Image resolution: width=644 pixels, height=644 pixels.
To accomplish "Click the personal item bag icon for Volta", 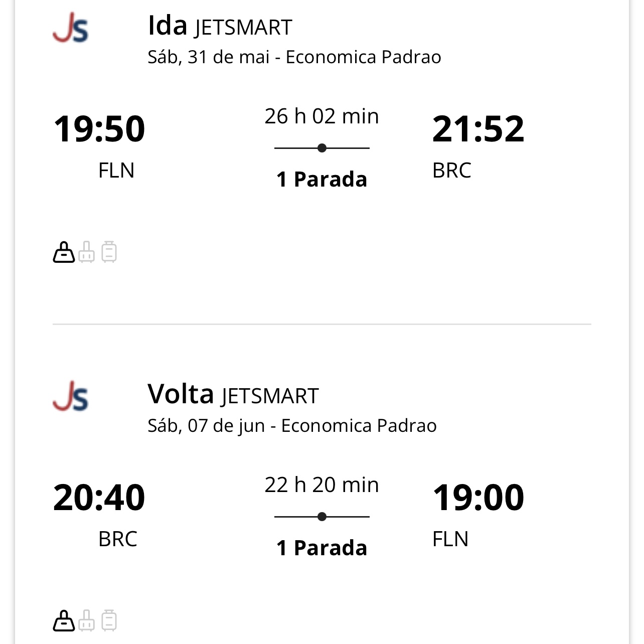I will coord(64,620).
